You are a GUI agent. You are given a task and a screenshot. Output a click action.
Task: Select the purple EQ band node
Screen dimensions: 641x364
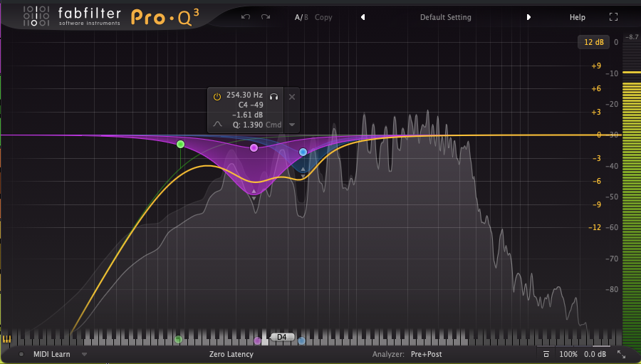tap(254, 147)
